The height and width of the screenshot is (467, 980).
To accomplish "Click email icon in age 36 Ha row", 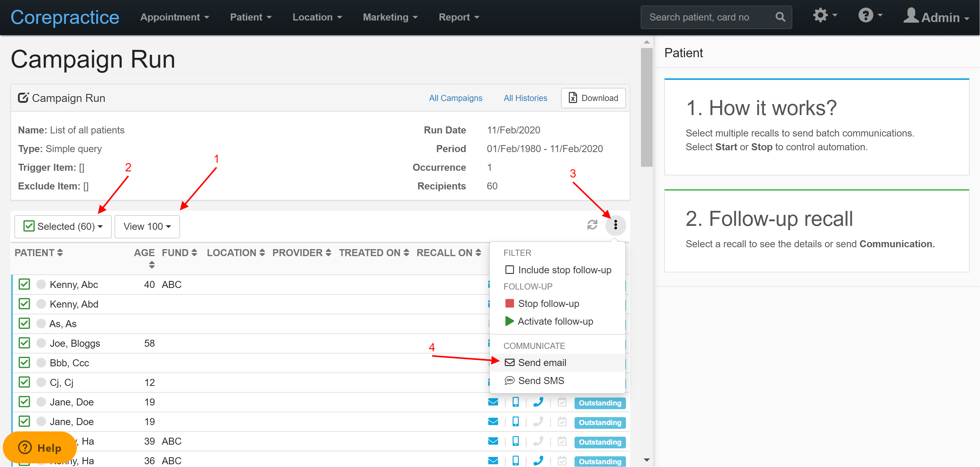I will coord(493,461).
